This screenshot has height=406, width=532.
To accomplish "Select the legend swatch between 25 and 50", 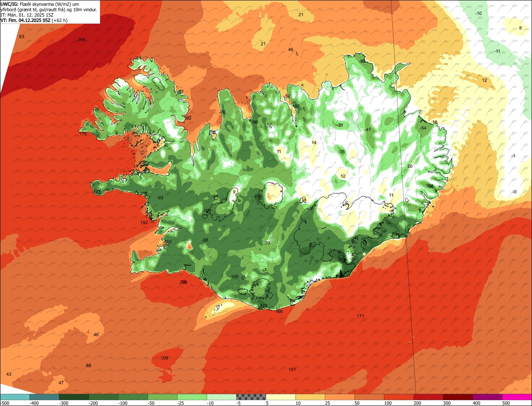I will point(339,397).
